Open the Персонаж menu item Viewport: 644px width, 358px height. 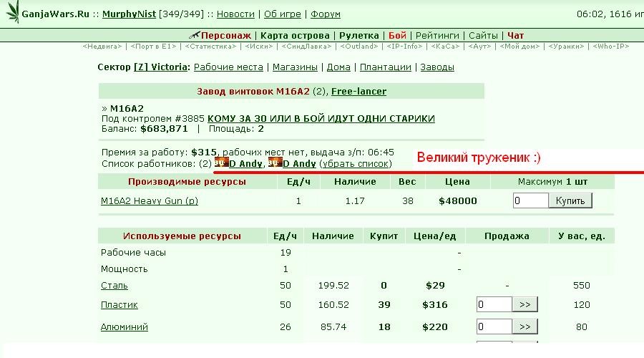click(x=226, y=35)
